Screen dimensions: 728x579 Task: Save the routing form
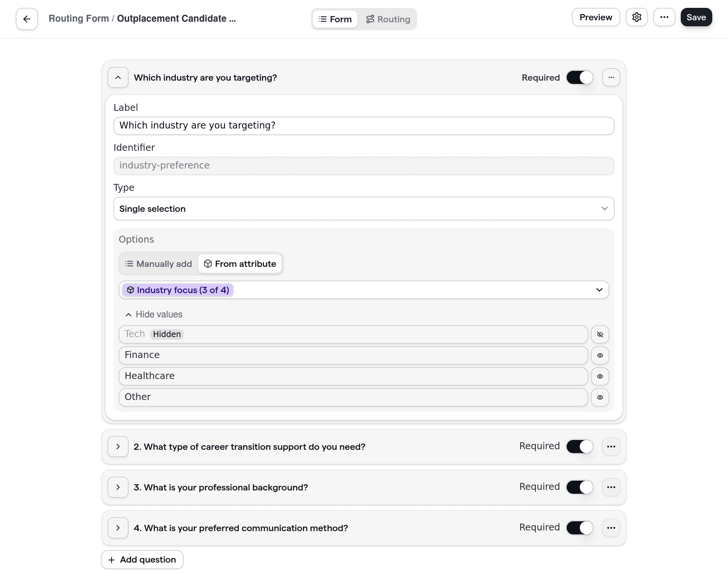pyautogui.click(x=696, y=17)
